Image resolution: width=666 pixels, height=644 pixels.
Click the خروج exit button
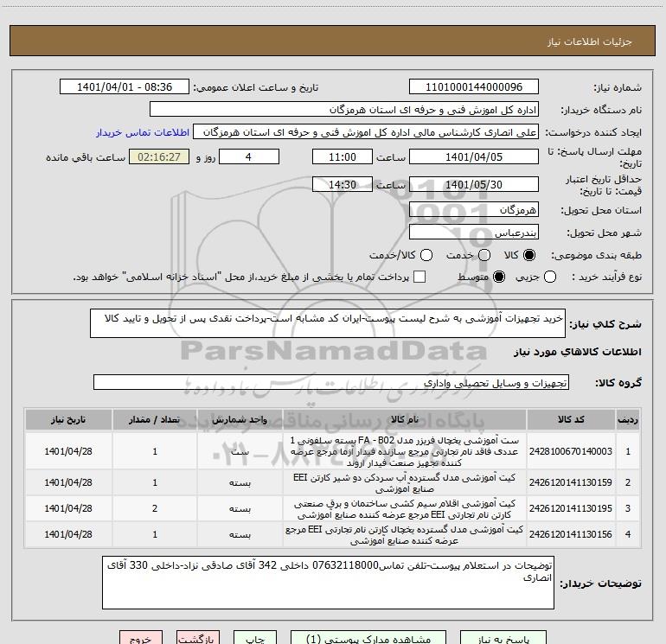click(141, 638)
